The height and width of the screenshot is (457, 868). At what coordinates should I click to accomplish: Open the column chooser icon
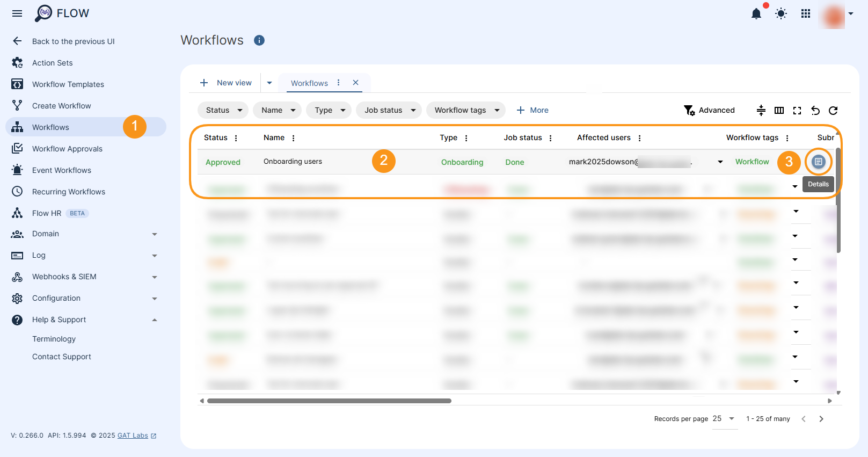(779, 110)
